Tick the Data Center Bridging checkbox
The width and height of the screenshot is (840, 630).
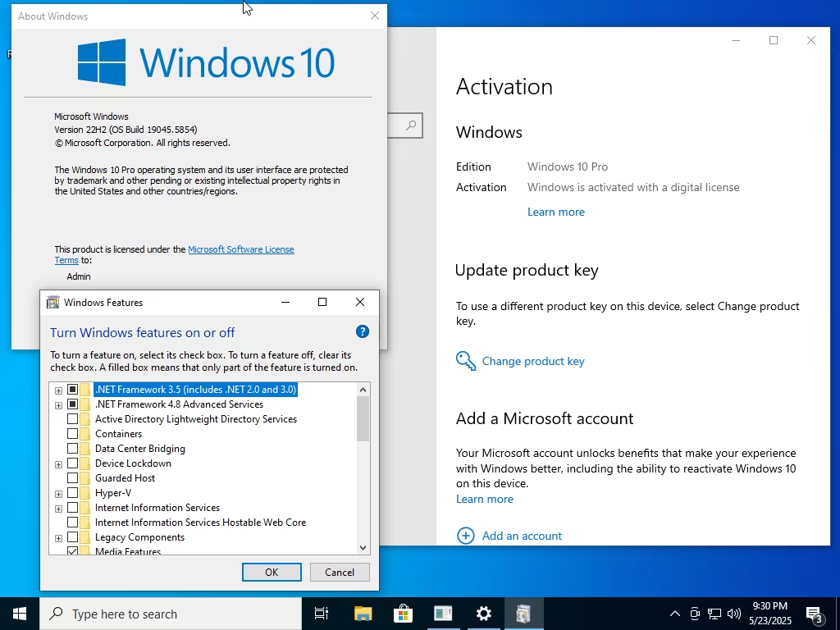point(72,449)
